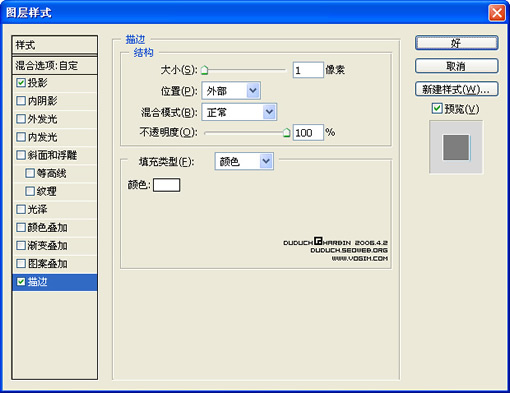Open 图案叠加 settings by its label
The height and width of the screenshot is (393, 510).
click(47, 264)
